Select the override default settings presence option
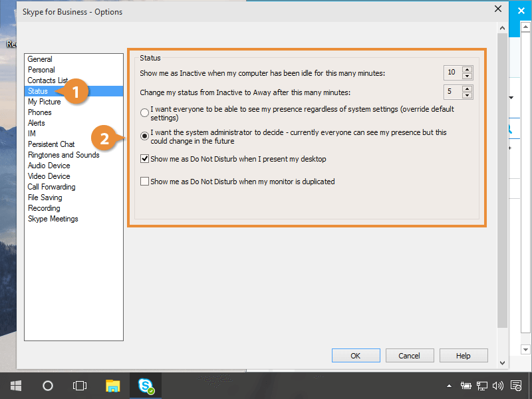This screenshot has height=399, width=532. (x=145, y=113)
